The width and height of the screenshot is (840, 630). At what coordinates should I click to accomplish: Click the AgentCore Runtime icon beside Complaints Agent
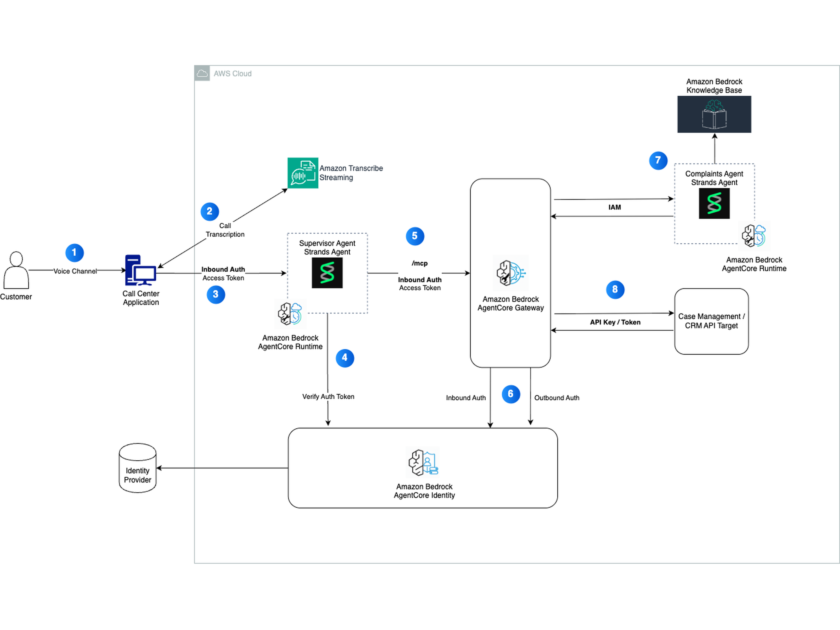point(754,235)
